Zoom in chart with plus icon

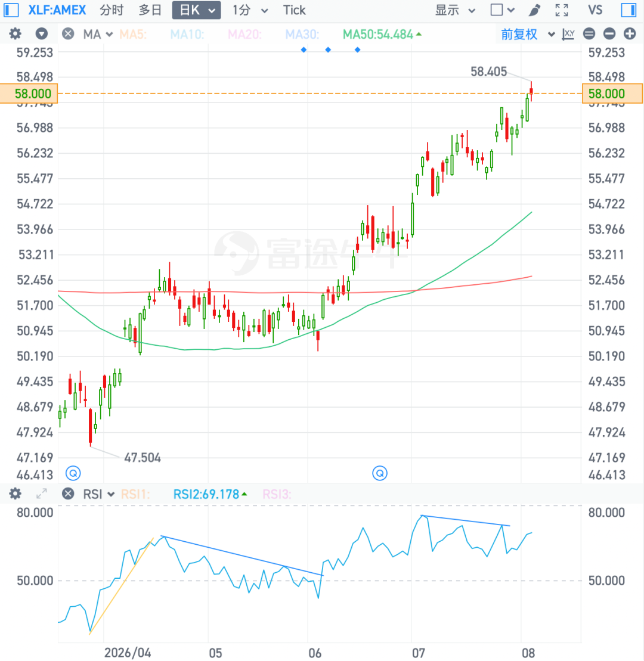pyautogui.click(x=629, y=34)
